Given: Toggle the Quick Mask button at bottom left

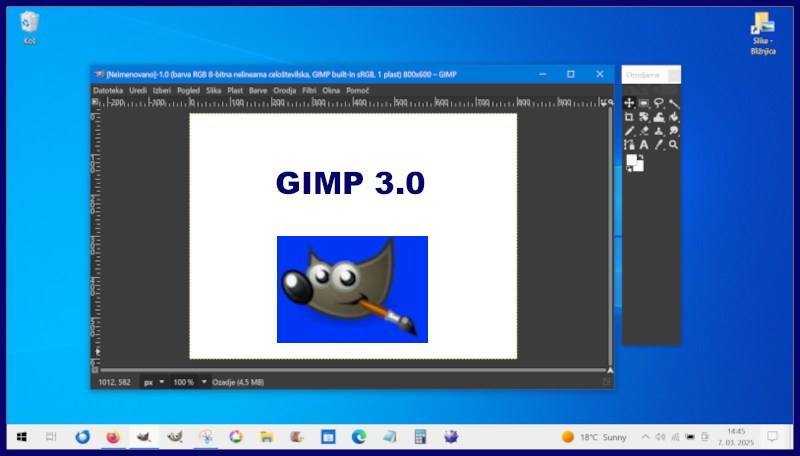Looking at the screenshot, I should [95, 370].
